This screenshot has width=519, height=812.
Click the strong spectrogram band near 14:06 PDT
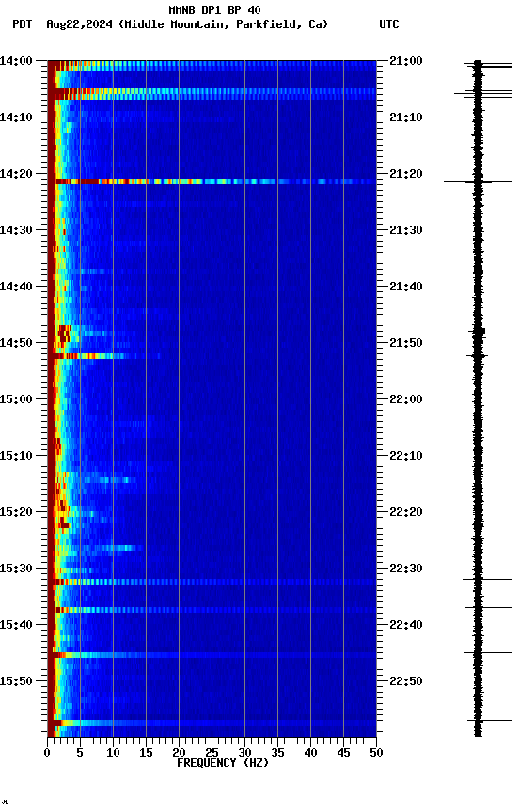coord(212,94)
